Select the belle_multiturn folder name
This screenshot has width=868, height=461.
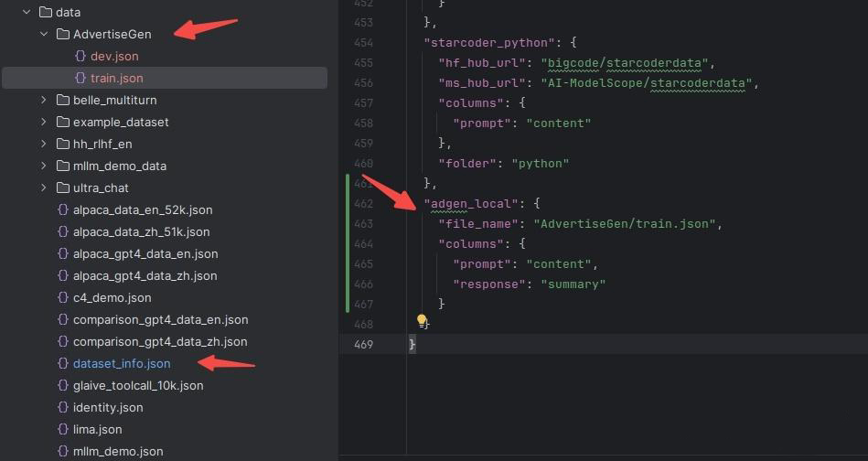(x=115, y=101)
